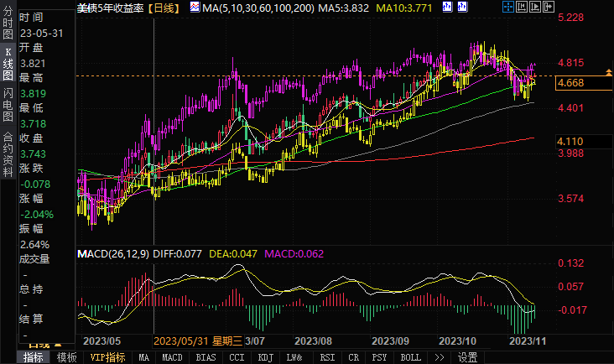Select the 指标 bottom tab

[x=34, y=357]
